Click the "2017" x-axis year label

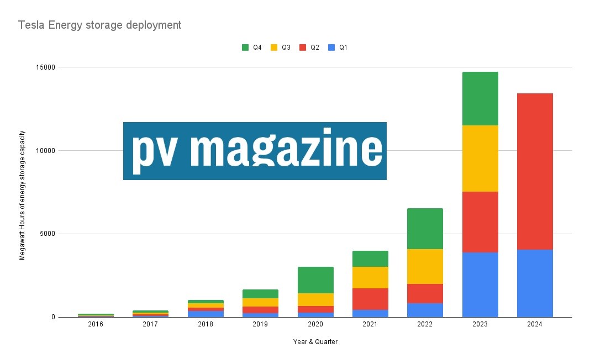pyautogui.click(x=150, y=324)
